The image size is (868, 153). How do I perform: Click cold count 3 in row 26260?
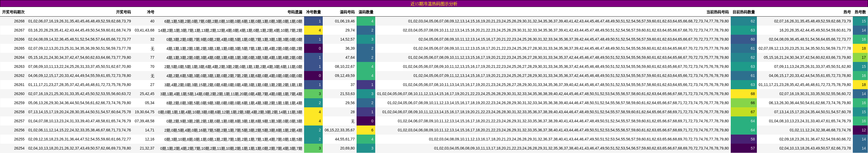(313, 93)
